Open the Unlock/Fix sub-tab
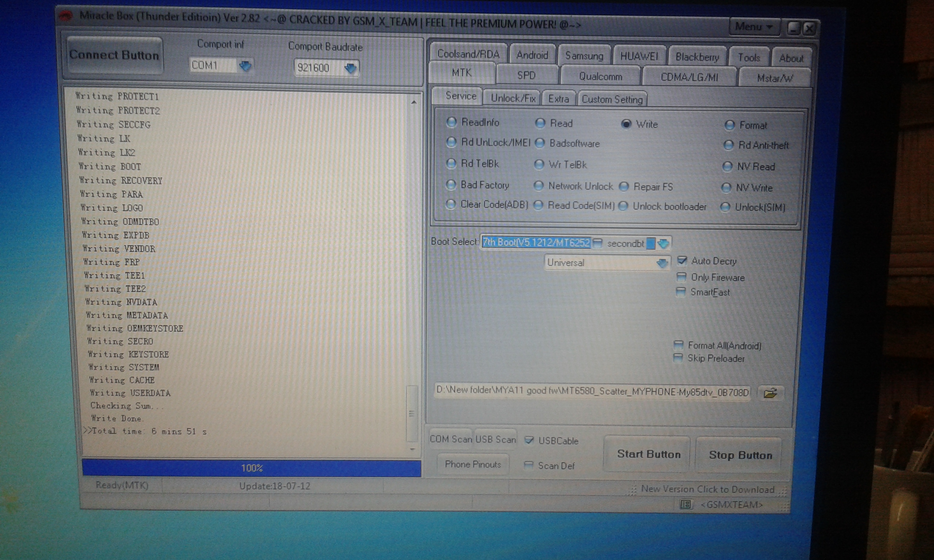The image size is (934, 560). tap(513, 98)
